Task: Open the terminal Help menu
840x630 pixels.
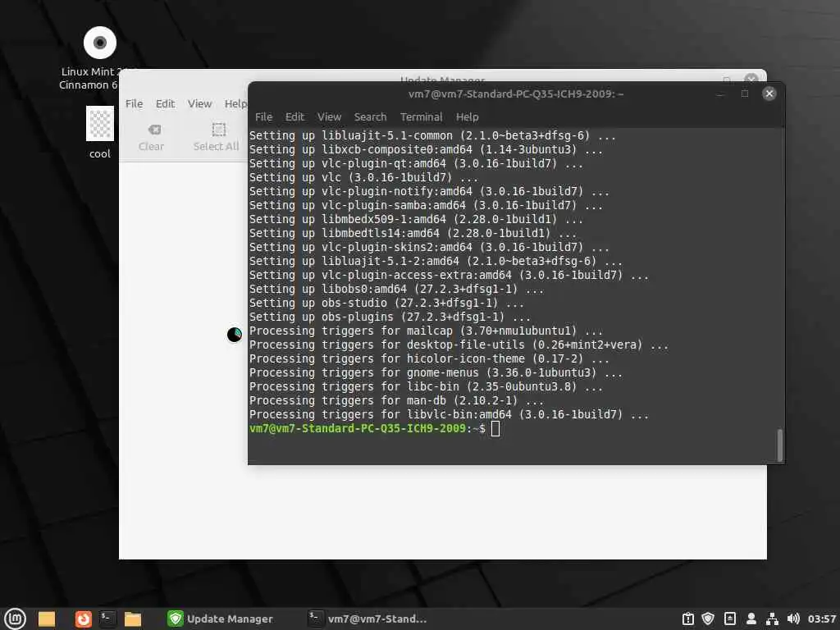Action: click(467, 116)
